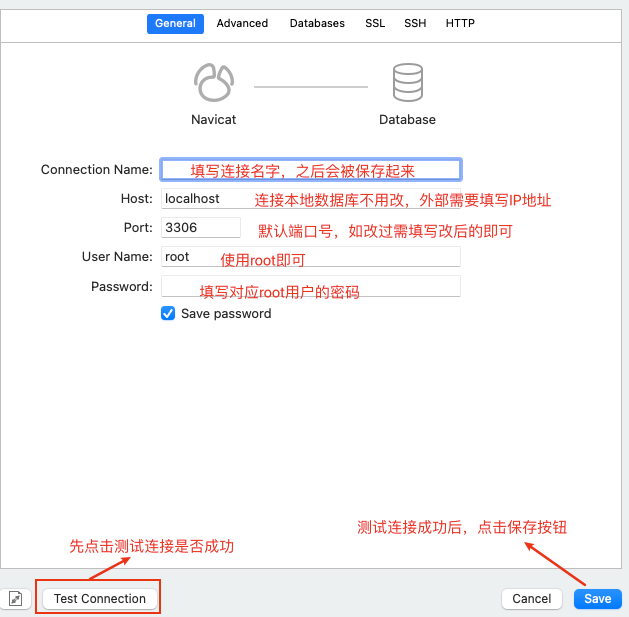Screen dimensions: 629x617
Task: Click the Database text label under the cylinder
Action: pyautogui.click(x=407, y=119)
